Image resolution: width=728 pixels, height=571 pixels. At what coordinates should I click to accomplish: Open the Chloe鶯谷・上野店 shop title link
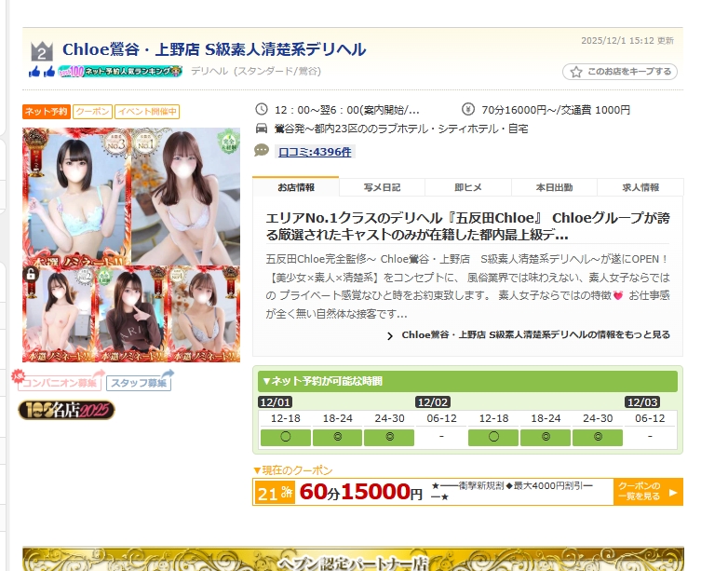pos(214,49)
